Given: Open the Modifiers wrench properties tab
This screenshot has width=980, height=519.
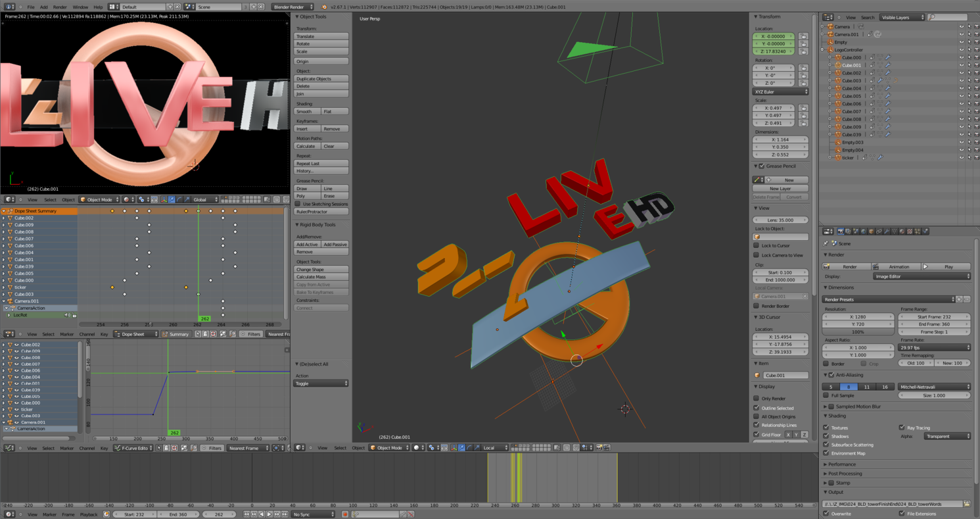Looking at the screenshot, I should coord(887,232).
